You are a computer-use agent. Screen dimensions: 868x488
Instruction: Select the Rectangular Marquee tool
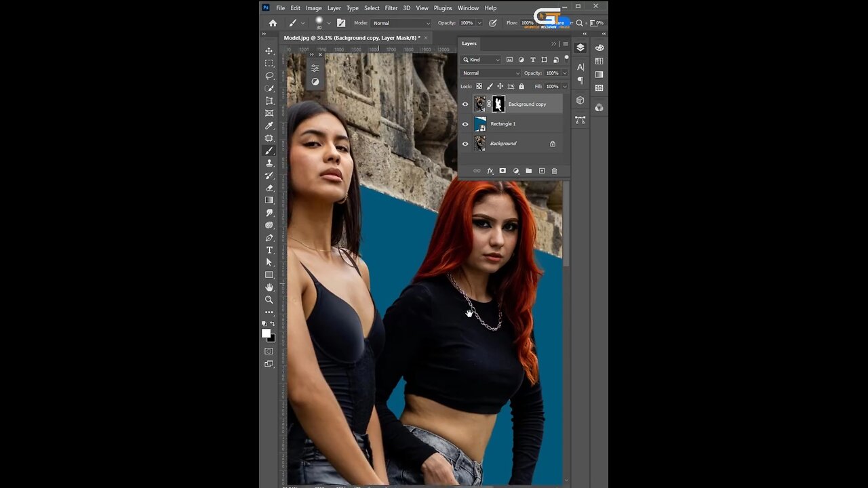269,63
